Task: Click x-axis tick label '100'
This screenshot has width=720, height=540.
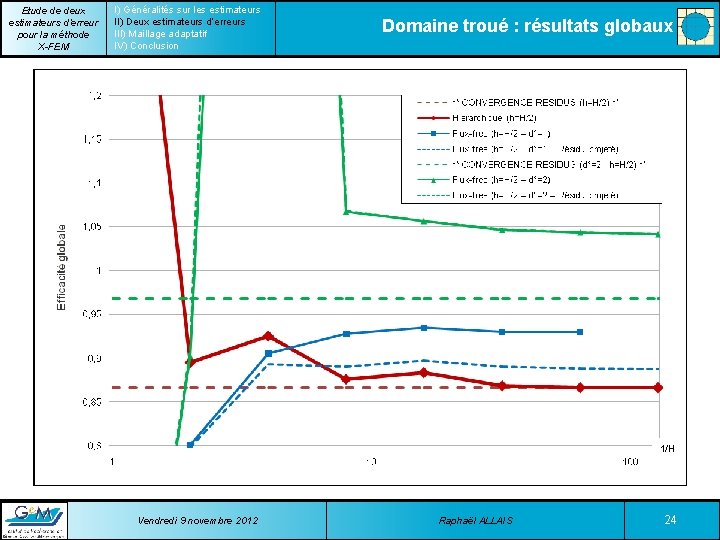Action: 630,461
